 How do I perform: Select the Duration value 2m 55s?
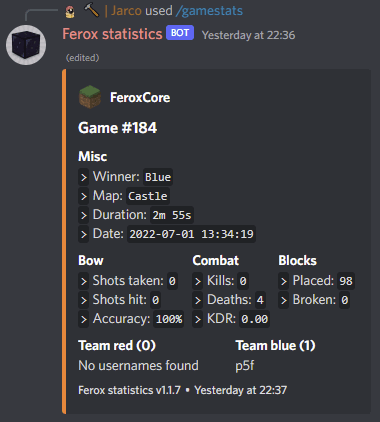(172, 215)
